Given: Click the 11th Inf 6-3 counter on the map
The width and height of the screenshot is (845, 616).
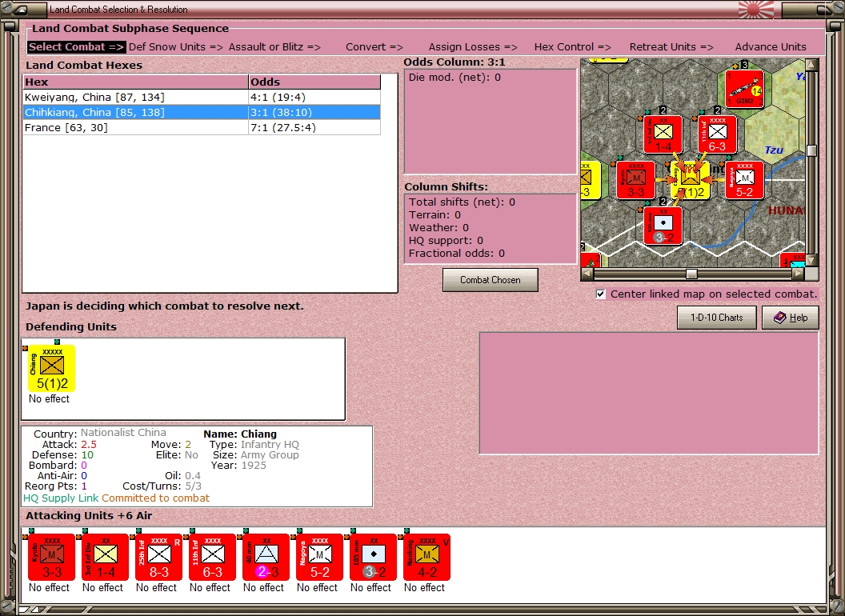Looking at the screenshot, I should [x=717, y=134].
